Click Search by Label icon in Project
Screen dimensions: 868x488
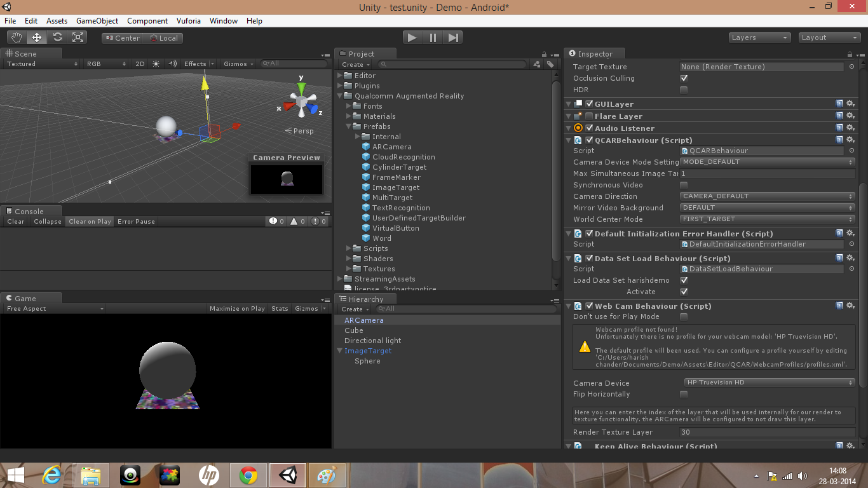[550, 64]
